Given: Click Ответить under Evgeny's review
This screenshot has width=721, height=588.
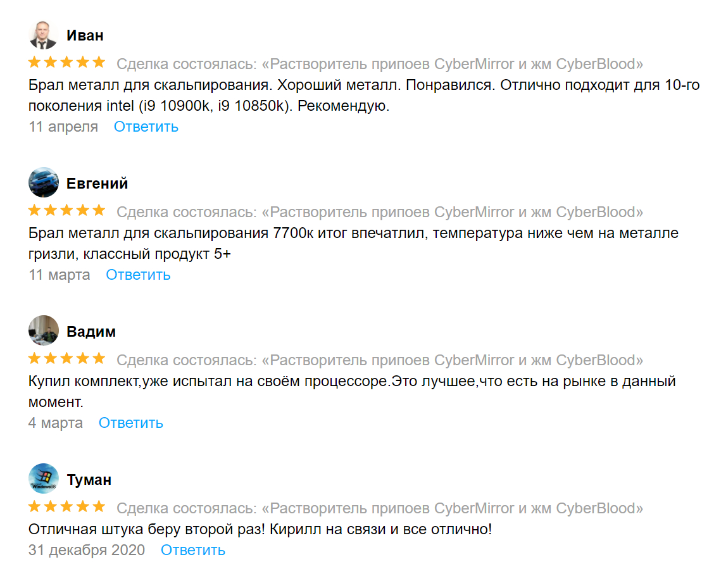Looking at the screenshot, I should (138, 275).
